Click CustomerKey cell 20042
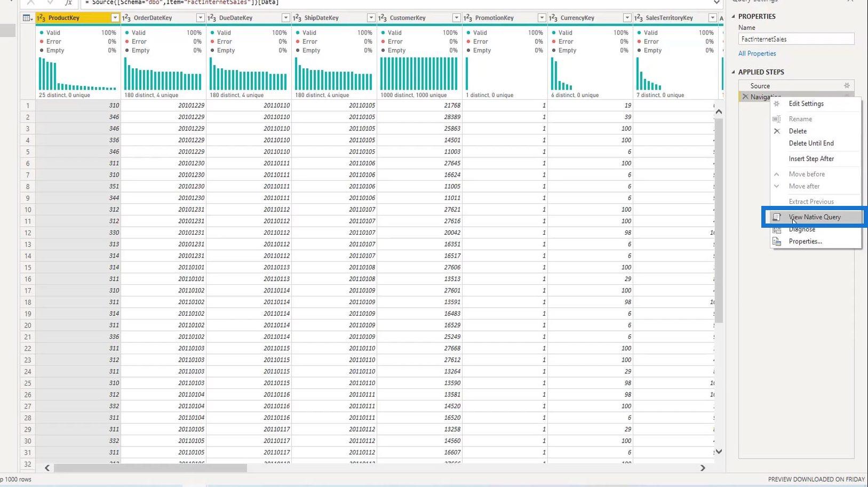868x487 pixels. tap(419, 233)
